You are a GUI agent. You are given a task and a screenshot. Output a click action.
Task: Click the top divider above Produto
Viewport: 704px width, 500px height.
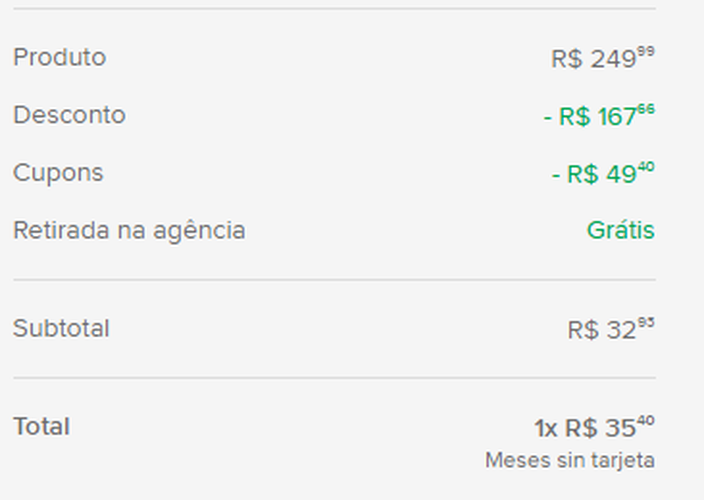[x=334, y=9]
